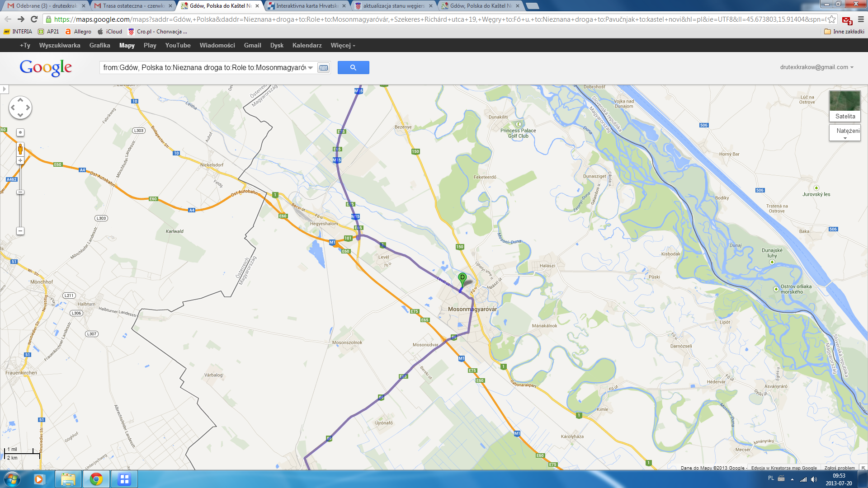Click the Zgłoś problem link
The height and width of the screenshot is (488, 868).
[839, 468]
